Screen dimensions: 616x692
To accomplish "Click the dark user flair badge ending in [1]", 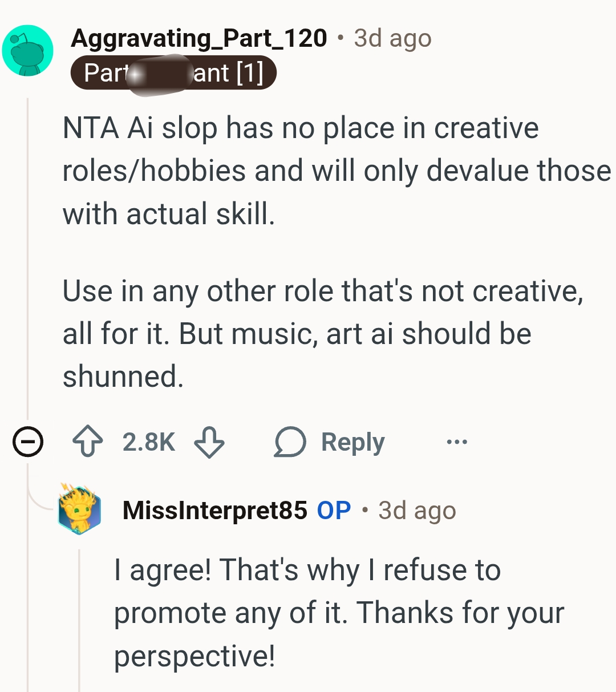I will tap(173, 73).
